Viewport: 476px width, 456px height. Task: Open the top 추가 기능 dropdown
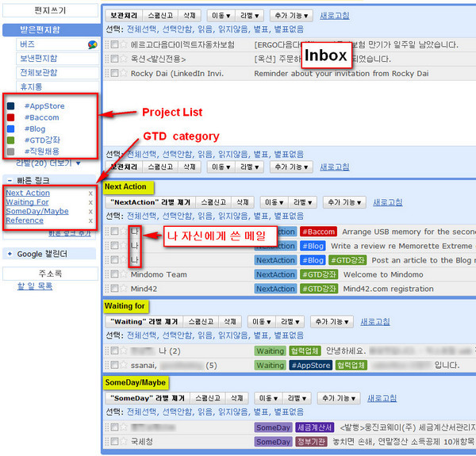[291, 15]
